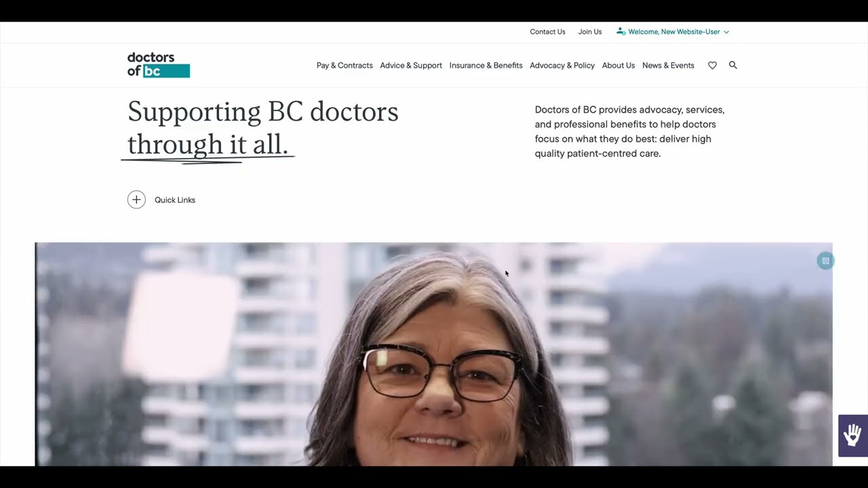Open the accessibility hand widget
Image resolution: width=868 pixels, height=488 pixels.
(852, 435)
